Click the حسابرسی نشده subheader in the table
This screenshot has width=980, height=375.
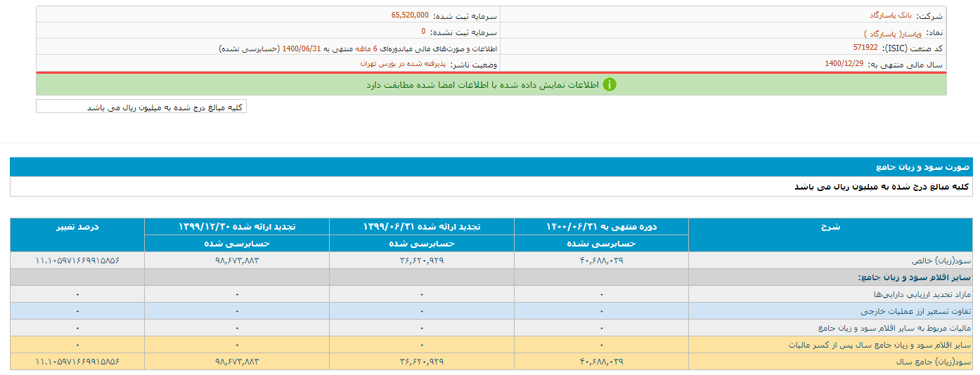tap(601, 244)
